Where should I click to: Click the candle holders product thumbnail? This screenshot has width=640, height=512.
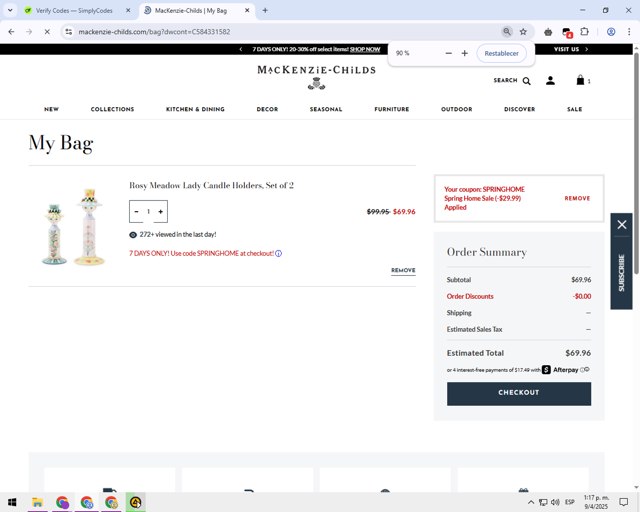pyautogui.click(x=73, y=227)
